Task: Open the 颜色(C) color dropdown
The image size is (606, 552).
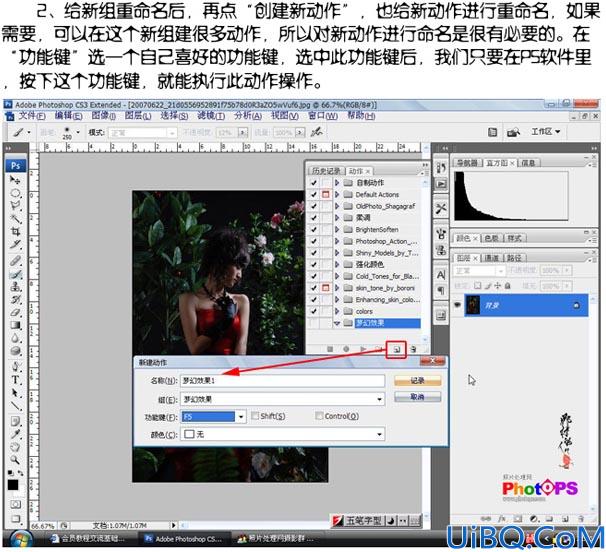Action: tap(380, 434)
